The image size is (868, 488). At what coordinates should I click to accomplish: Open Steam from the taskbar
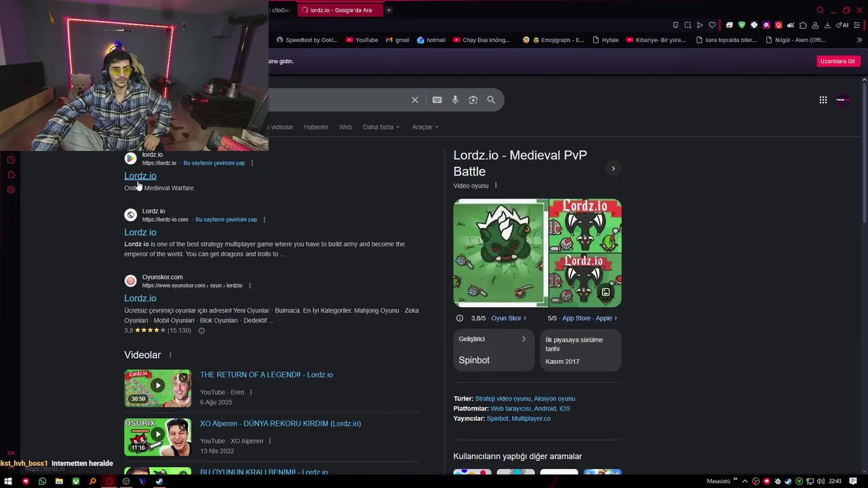pos(159,481)
